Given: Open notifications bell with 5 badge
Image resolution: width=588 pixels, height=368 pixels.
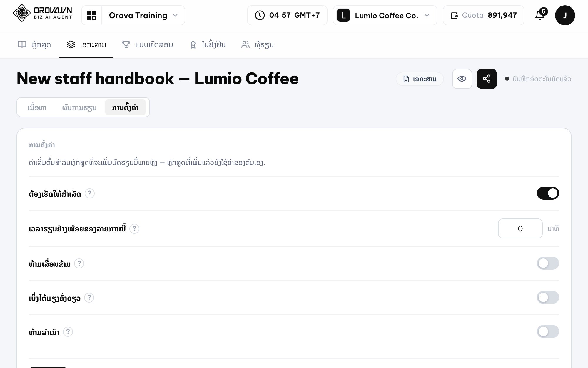Looking at the screenshot, I should tap(540, 15).
